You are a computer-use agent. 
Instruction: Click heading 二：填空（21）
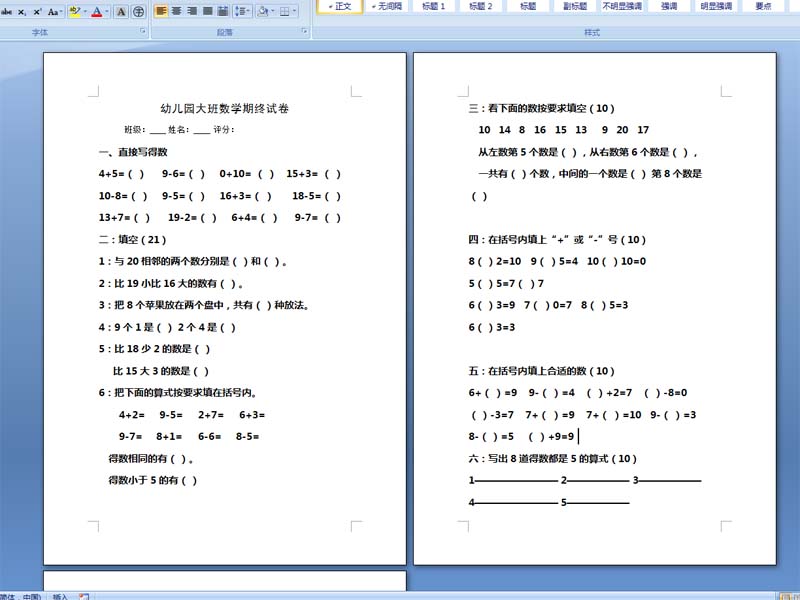click(x=132, y=239)
